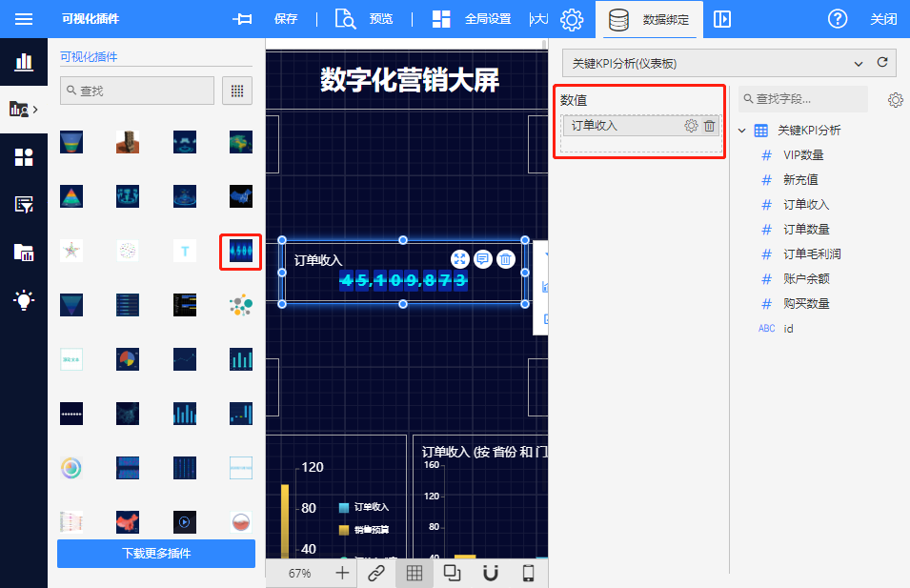Remove 订单收入 from the 数值 binding
The image size is (910, 588).
point(709,126)
